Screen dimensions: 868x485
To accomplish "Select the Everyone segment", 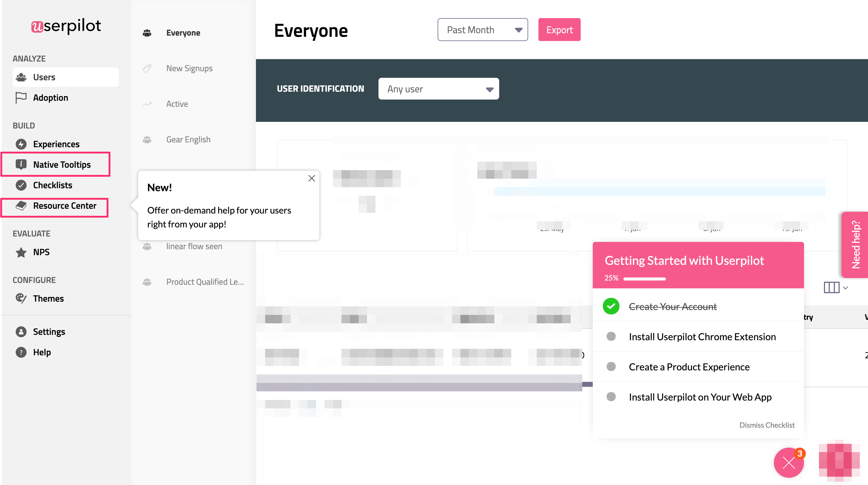I will 183,33.
